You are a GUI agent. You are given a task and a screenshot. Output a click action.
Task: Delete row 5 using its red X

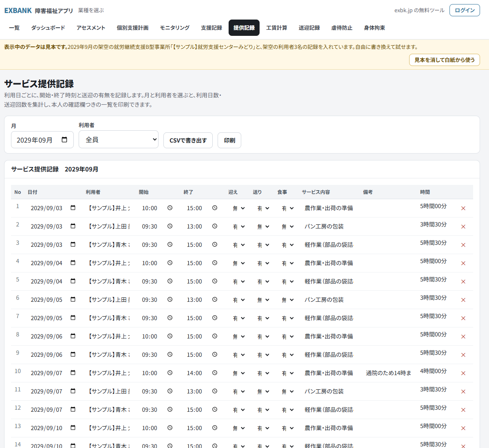tap(463, 281)
